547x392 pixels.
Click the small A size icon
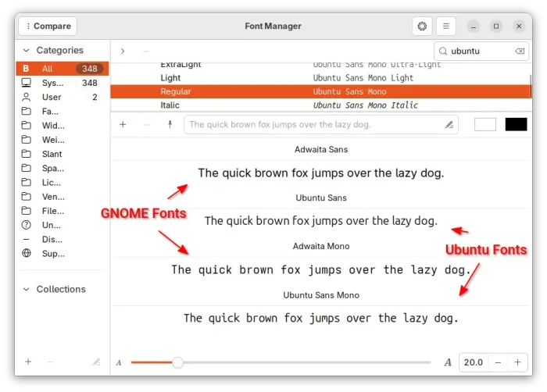tap(119, 362)
